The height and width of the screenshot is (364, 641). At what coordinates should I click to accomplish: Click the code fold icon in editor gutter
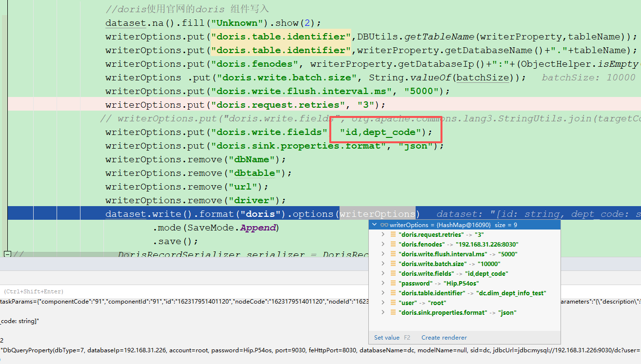(x=7, y=254)
